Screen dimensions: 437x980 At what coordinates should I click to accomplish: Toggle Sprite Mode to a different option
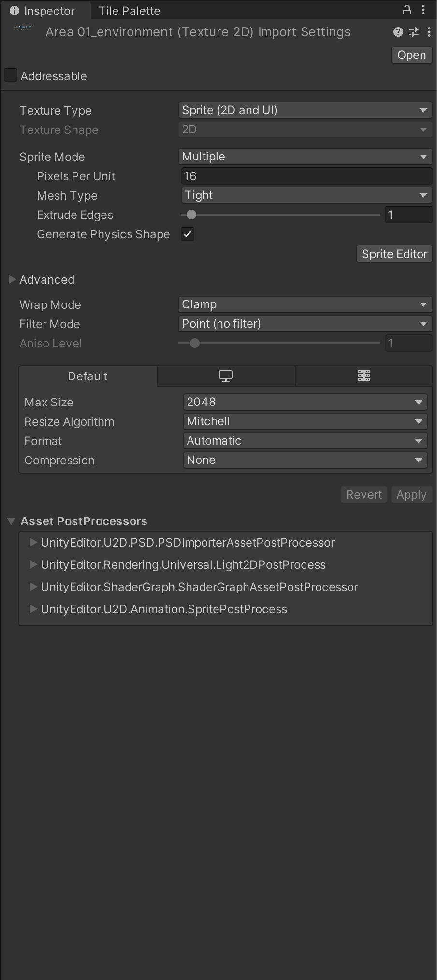coord(306,156)
